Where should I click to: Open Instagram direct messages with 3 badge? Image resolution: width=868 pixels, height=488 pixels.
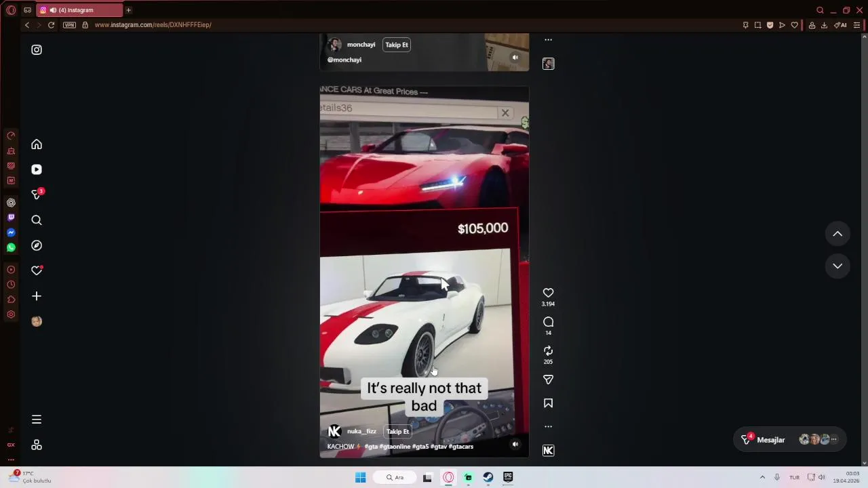pyautogui.click(x=37, y=195)
